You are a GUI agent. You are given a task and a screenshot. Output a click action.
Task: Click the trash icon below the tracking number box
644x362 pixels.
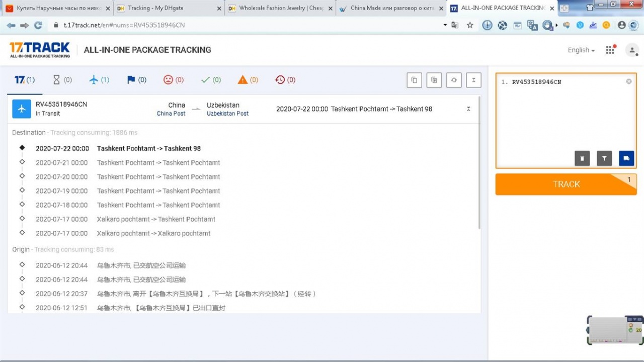582,158
